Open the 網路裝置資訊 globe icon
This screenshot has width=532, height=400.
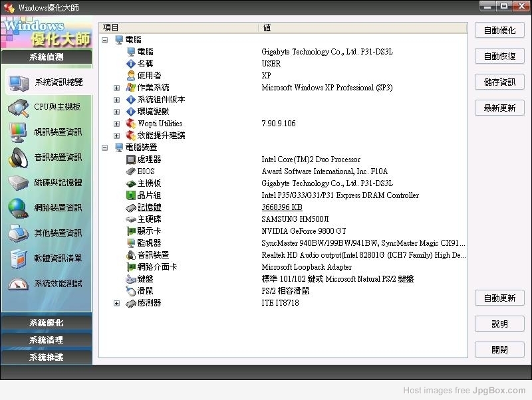[x=18, y=208]
